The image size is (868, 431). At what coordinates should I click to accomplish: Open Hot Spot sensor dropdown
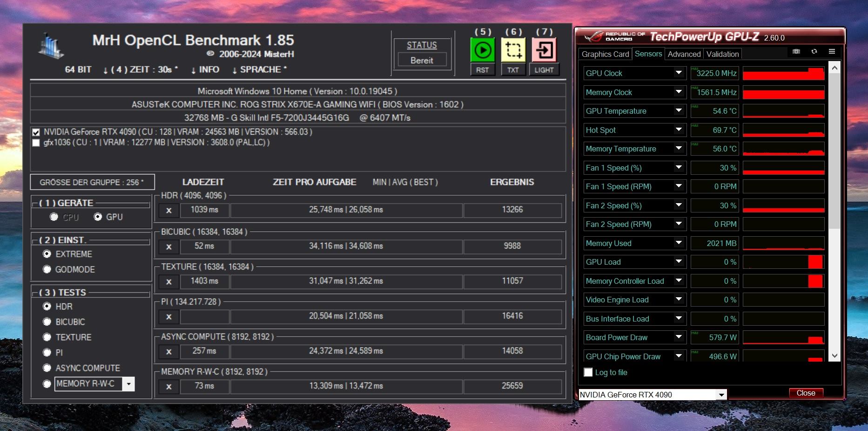(679, 130)
